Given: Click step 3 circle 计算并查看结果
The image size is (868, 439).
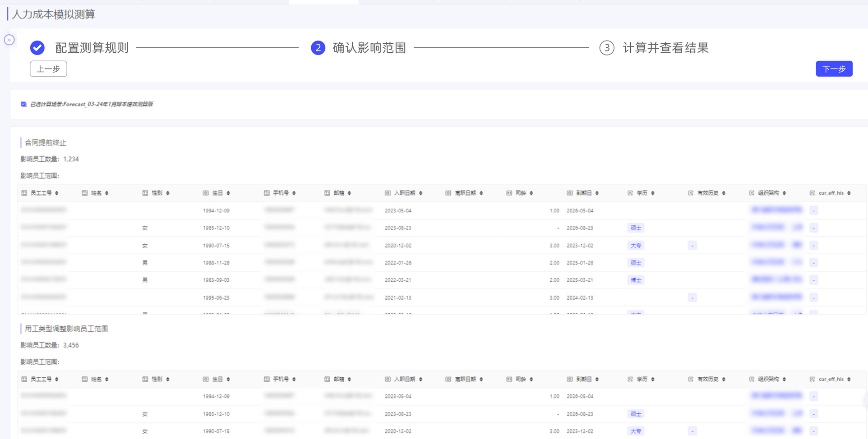Looking at the screenshot, I should point(607,47).
